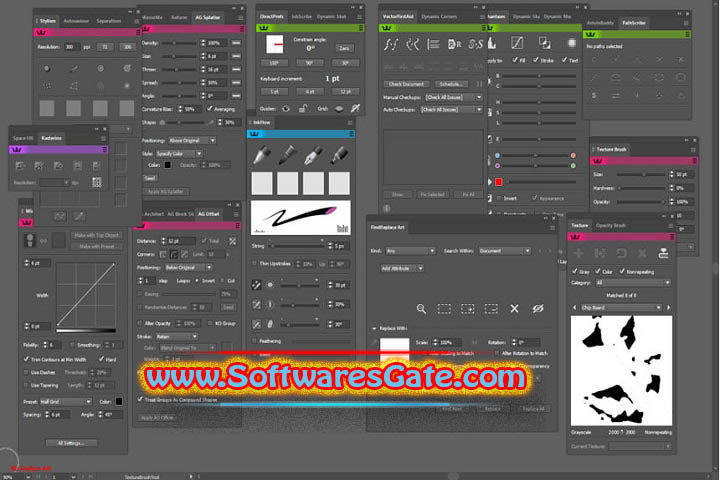Enable the Feathering checkbox in InkFlow

(254, 341)
